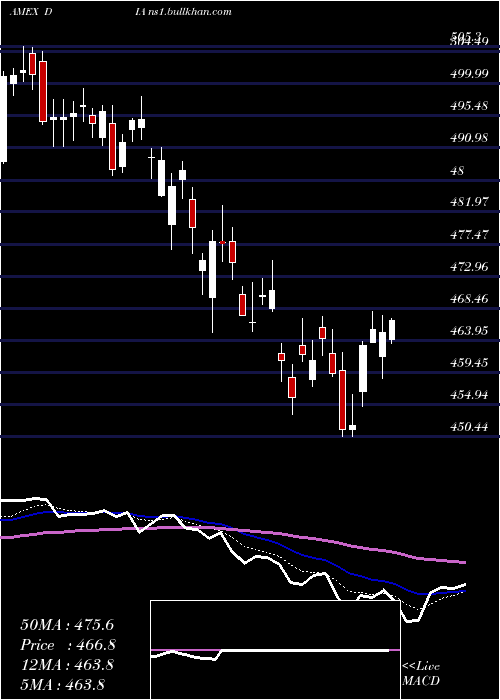Click the 12MA : 463.8 readout
500x700 pixels.
(x=67, y=665)
